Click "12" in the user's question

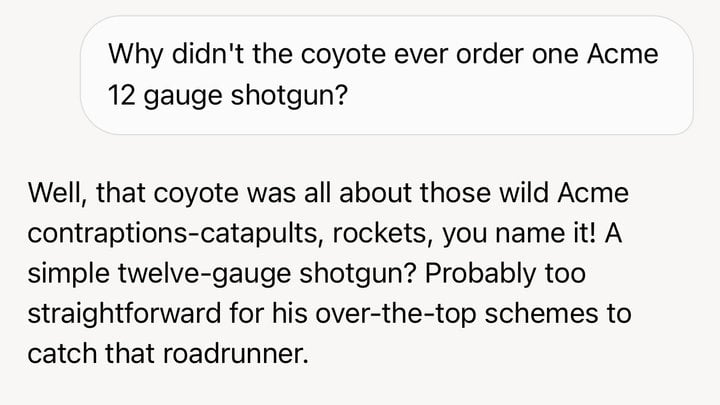coord(122,96)
